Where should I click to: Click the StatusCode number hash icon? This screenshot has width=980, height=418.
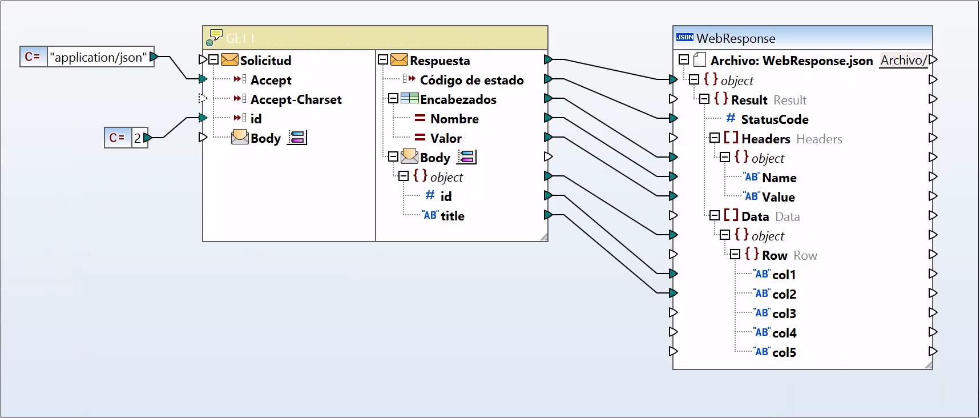(731, 119)
